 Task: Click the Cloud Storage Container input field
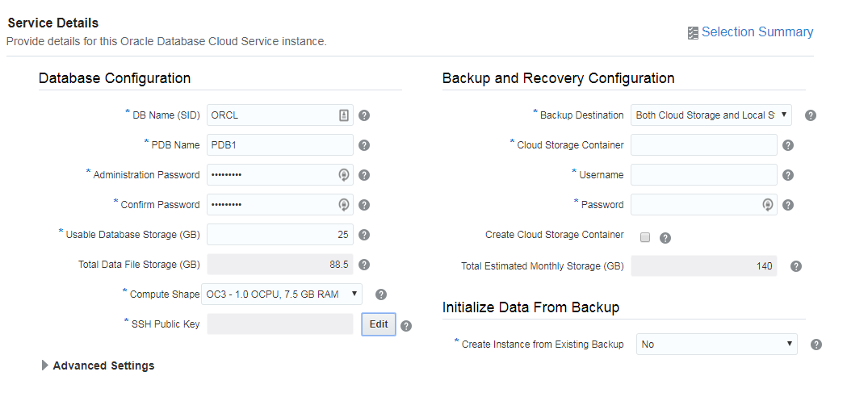(x=703, y=145)
